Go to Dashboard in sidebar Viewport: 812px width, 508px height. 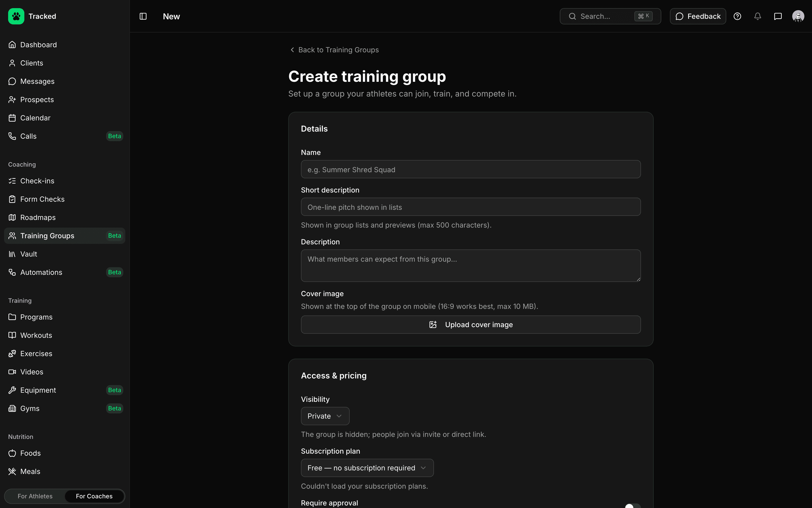(64, 45)
